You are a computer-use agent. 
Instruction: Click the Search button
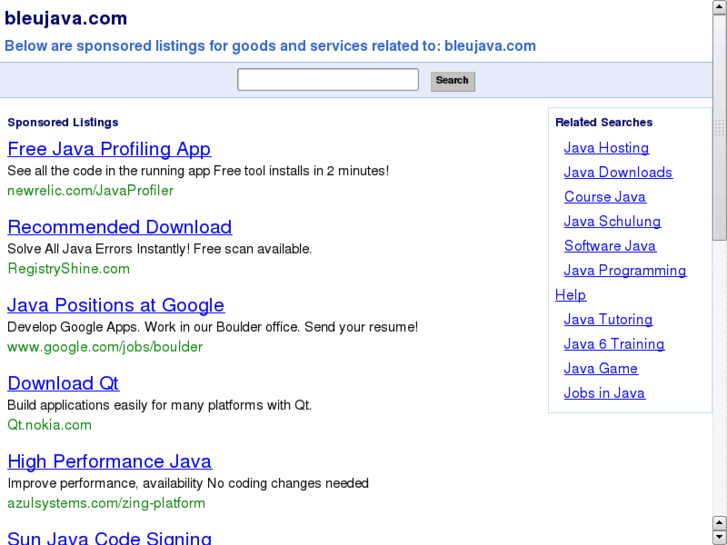point(453,81)
